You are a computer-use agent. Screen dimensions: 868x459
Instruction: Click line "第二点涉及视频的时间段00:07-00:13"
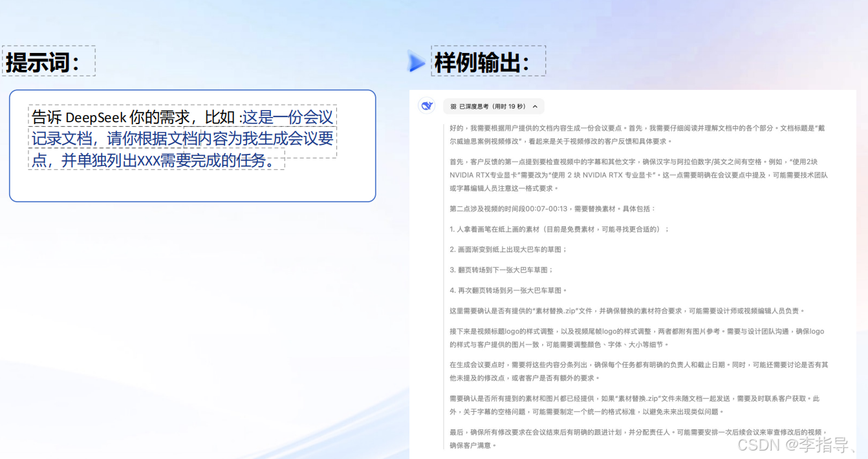(552, 209)
